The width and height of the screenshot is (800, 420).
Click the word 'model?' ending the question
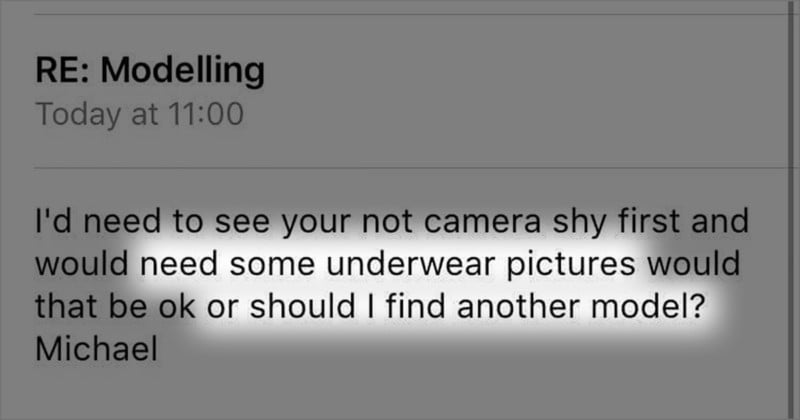coord(648,306)
